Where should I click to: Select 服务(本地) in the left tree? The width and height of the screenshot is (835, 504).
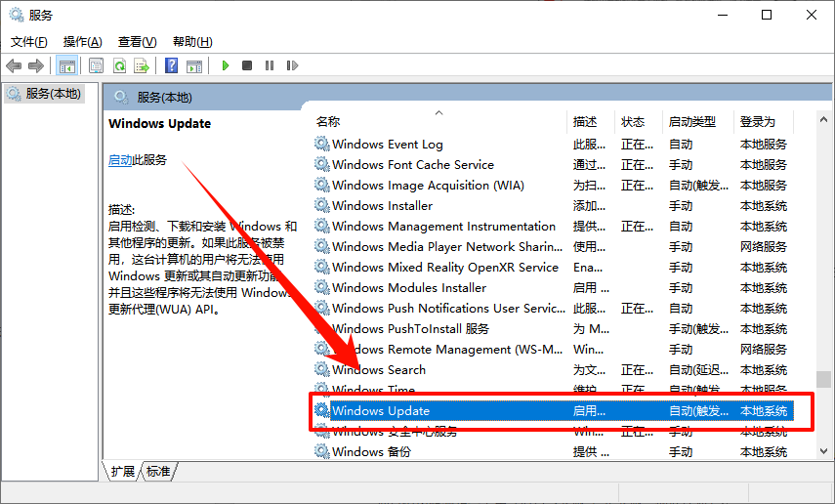coord(54,94)
